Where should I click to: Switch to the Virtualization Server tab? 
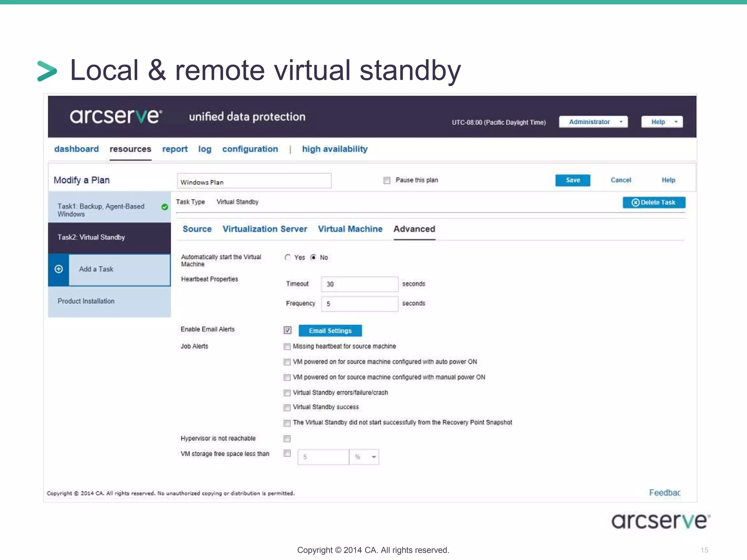(x=265, y=229)
